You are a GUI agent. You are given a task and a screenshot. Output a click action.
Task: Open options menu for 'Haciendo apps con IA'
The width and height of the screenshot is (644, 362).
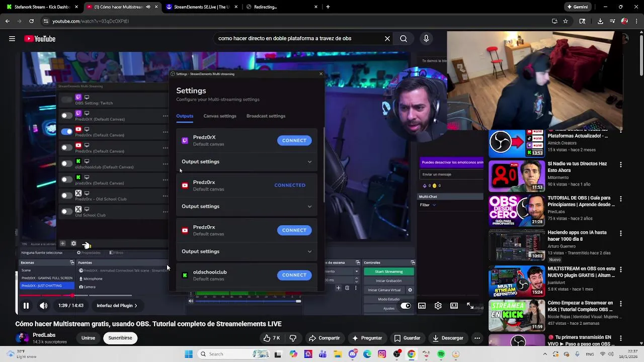point(620,233)
